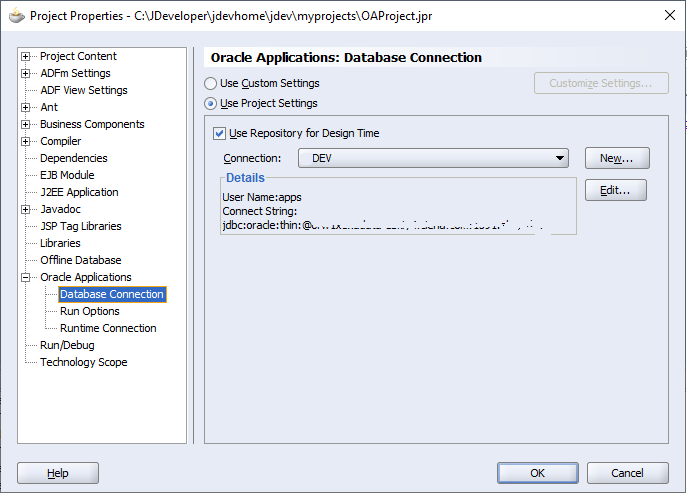Select Libraries tree item
This screenshot has width=687, height=493.
[60, 243]
